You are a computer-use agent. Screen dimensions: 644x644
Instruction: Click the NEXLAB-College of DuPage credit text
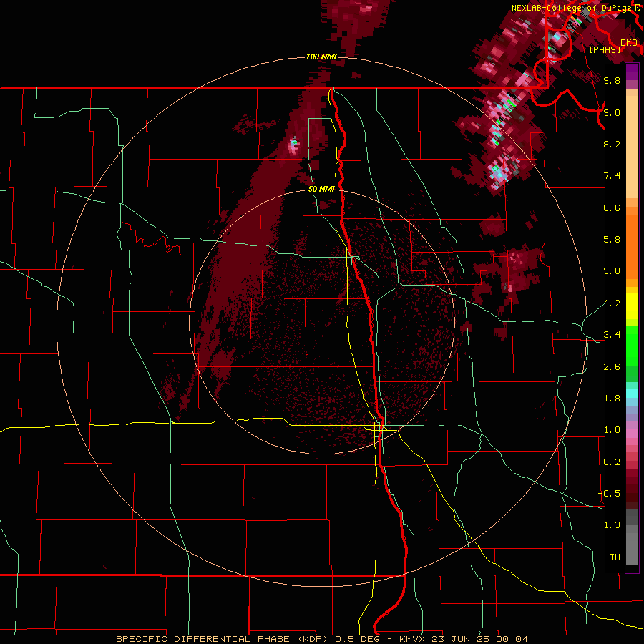coord(572,8)
